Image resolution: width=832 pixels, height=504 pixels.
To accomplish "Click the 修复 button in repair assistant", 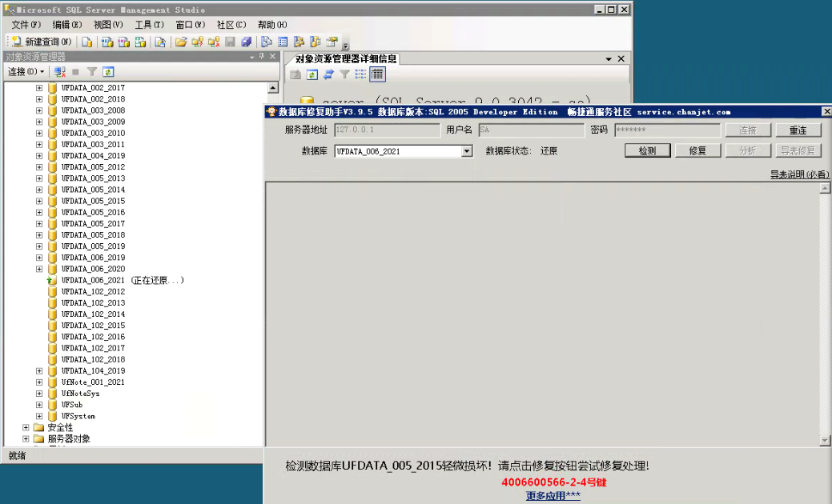I will [697, 151].
